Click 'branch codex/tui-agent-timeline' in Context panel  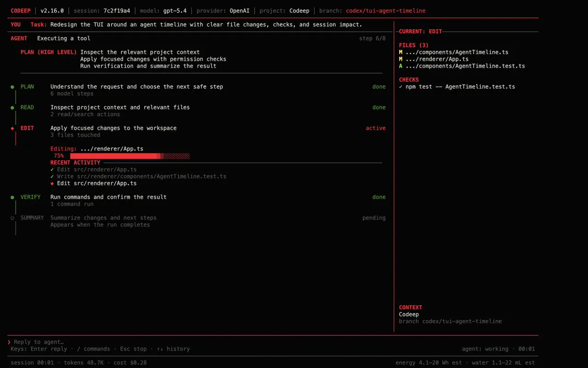click(x=451, y=322)
